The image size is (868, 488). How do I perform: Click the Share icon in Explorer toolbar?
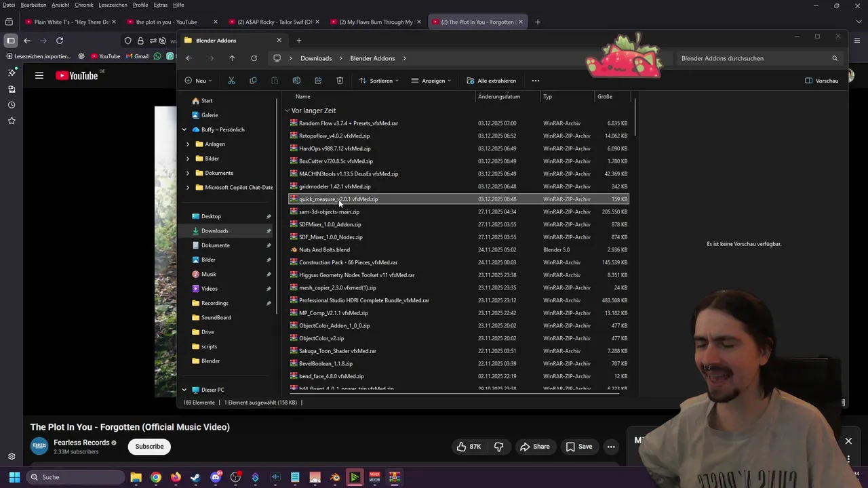click(318, 81)
